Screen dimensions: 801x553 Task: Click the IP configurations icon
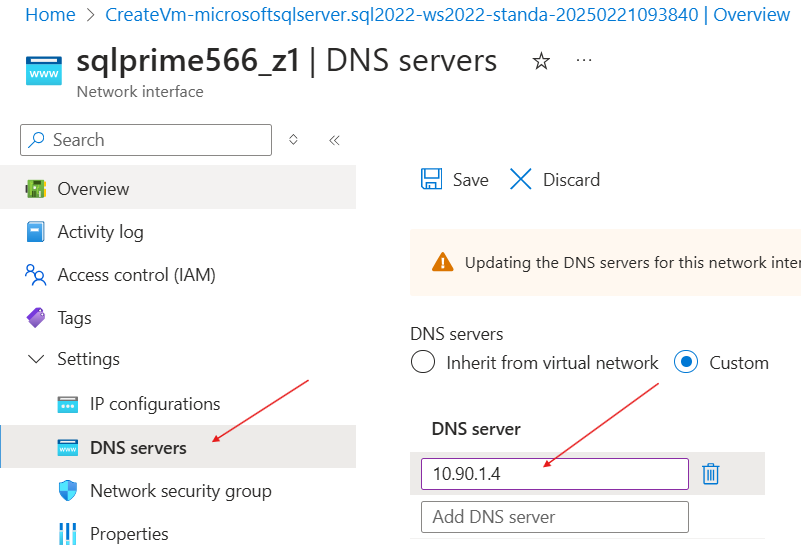coord(68,404)
